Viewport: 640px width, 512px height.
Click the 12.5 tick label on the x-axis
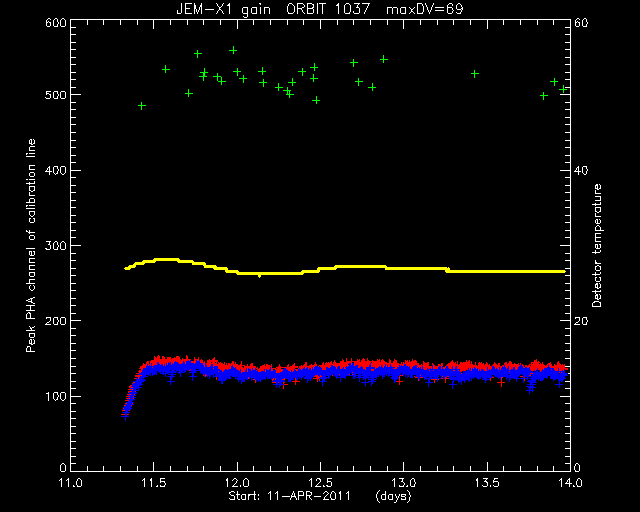320,483
